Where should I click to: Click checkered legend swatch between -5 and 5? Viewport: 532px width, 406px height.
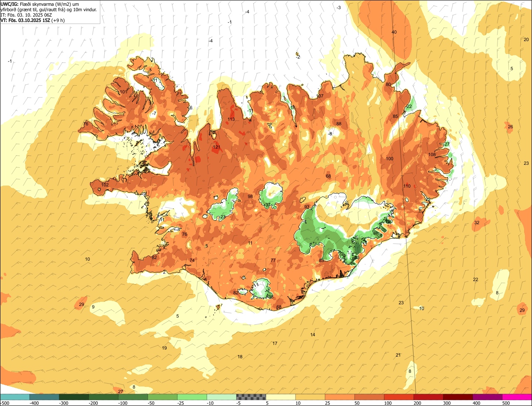pyautogui.click(x=251, y=397)
